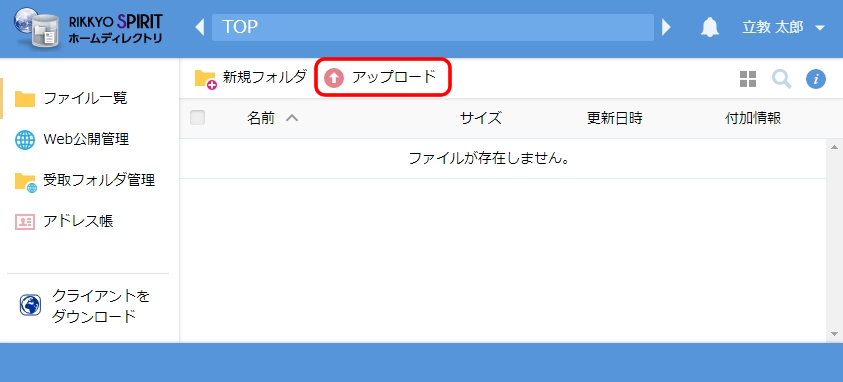Click the file list scrollbar up arrow

[x=834, y=147]
